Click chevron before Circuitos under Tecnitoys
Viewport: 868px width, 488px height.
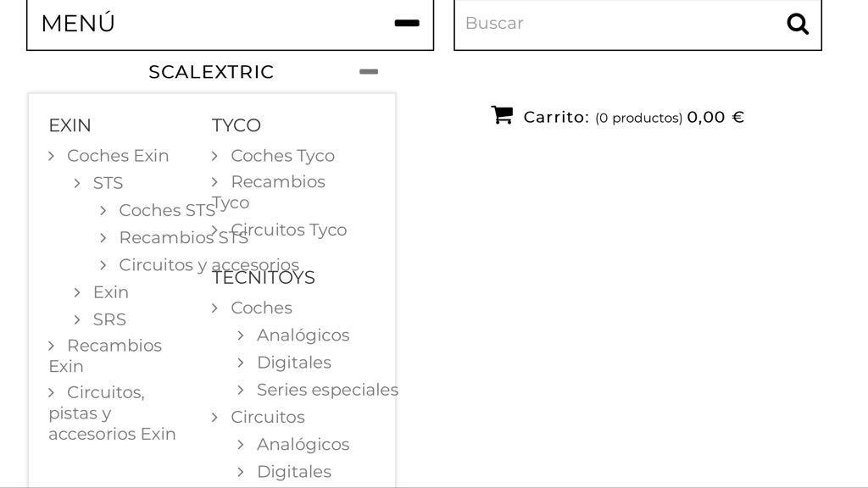(214, 417)
